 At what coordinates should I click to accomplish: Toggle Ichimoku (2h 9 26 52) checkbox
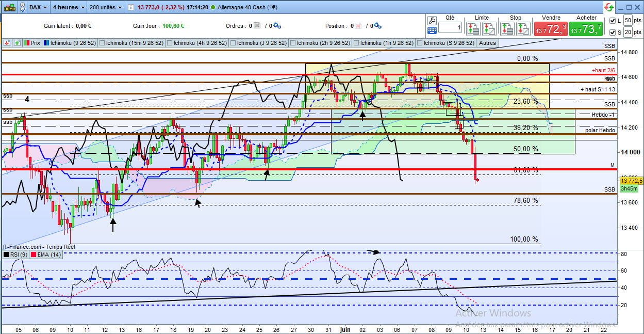pos(293,43)
